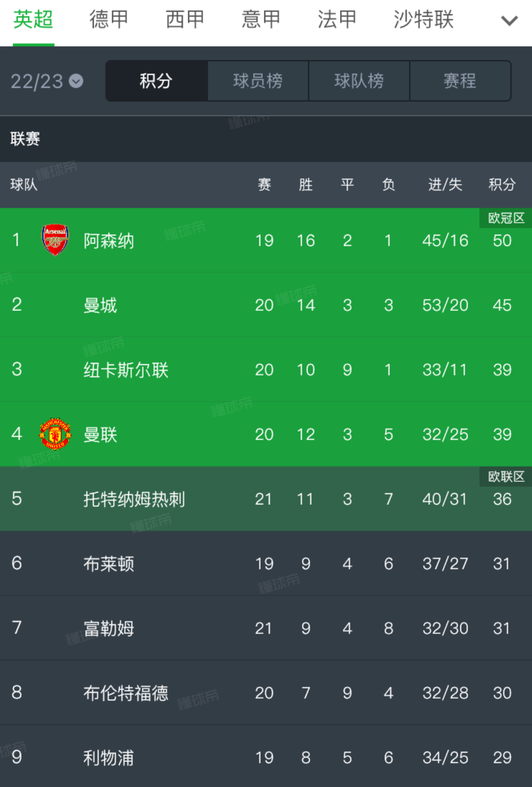Select the 沙特联 league tab

click(422, 20)
